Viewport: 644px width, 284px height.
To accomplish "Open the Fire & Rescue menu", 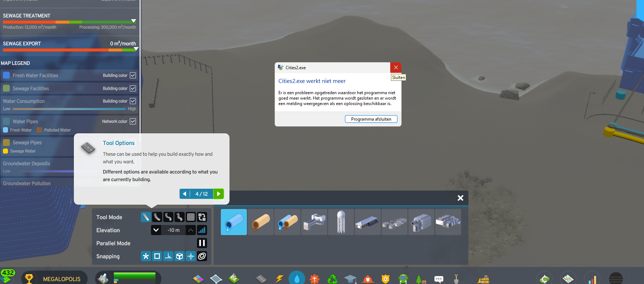I will 368,279.
